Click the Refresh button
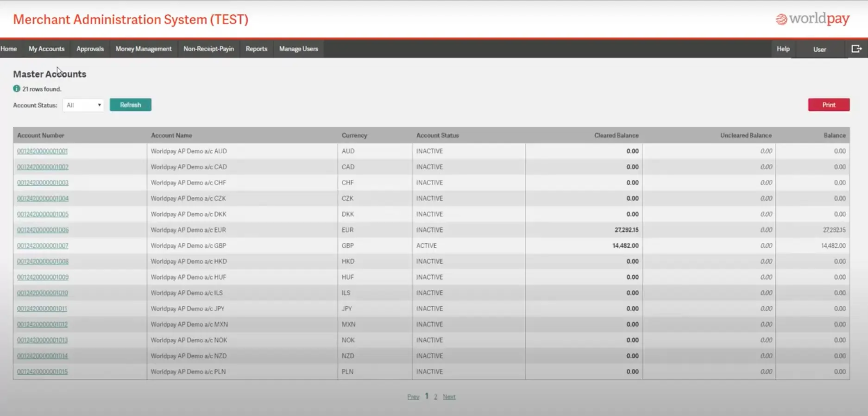Screen dimensions: 868x416 (131, 105)
